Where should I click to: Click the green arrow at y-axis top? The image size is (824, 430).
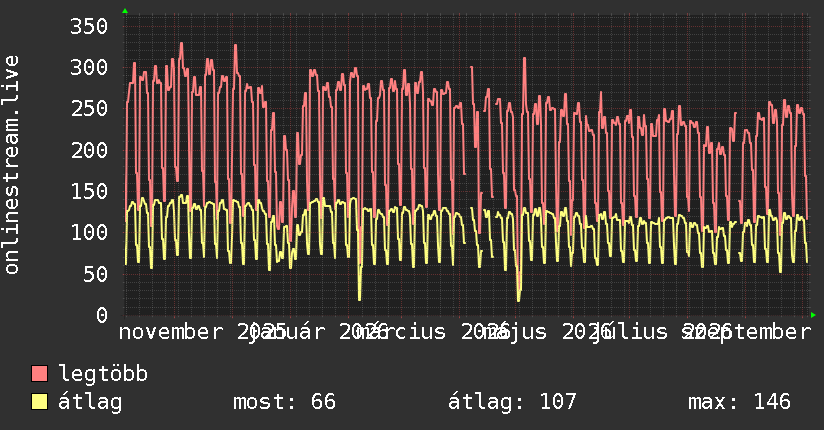pos(125,11)
